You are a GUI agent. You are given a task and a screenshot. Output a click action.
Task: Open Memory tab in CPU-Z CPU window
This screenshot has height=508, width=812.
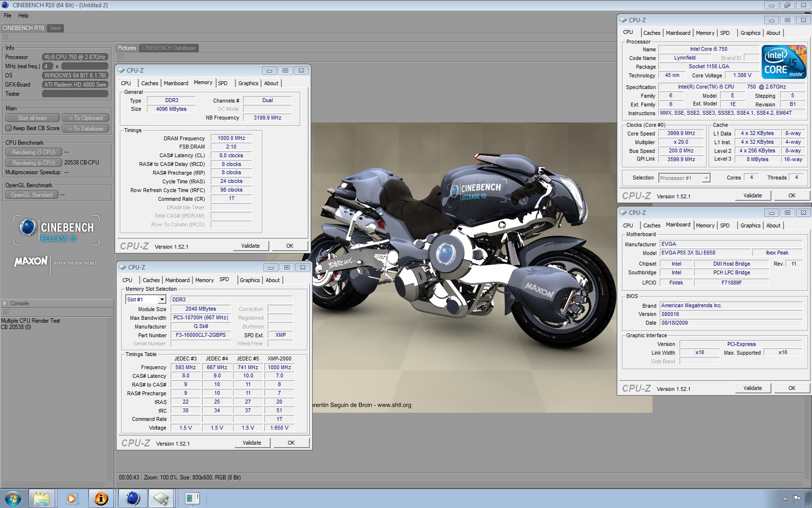click(x=705, y=33)
